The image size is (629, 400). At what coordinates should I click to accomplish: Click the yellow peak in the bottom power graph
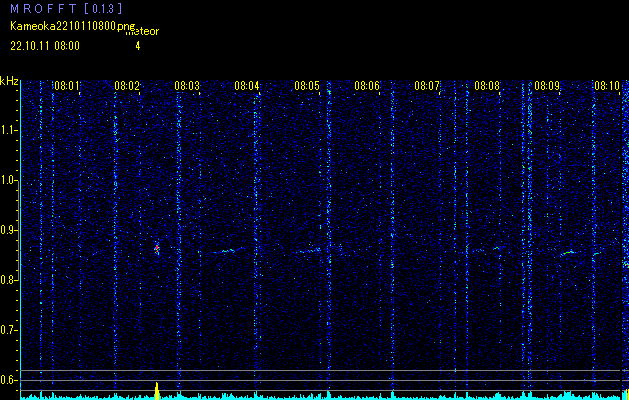(x=157, y=391)
